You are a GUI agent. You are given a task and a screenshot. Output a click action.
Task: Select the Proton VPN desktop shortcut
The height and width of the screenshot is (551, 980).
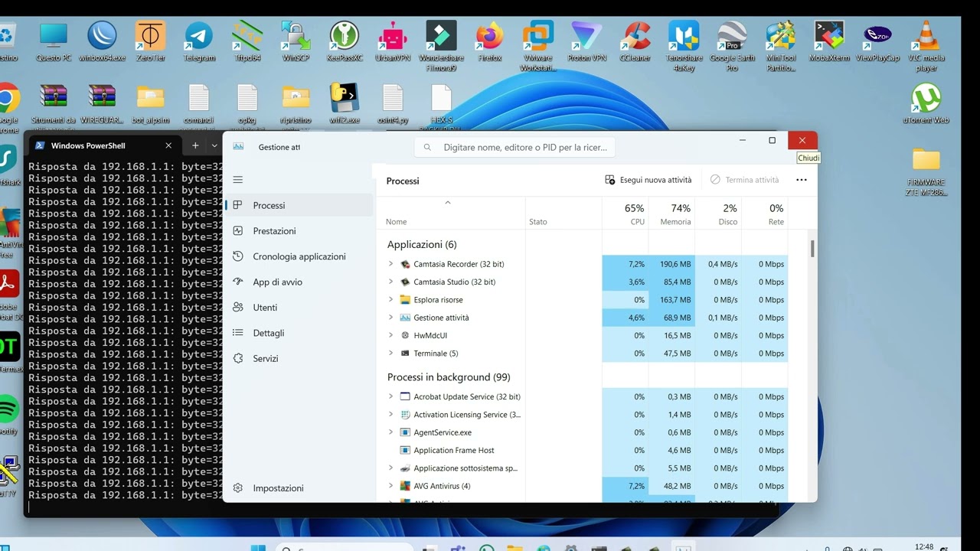587,42
